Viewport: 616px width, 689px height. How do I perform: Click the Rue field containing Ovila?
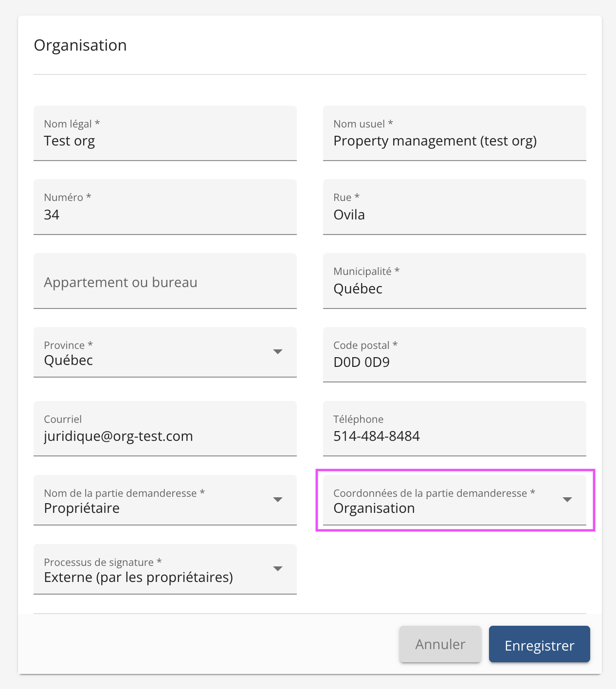pos(454,215)
